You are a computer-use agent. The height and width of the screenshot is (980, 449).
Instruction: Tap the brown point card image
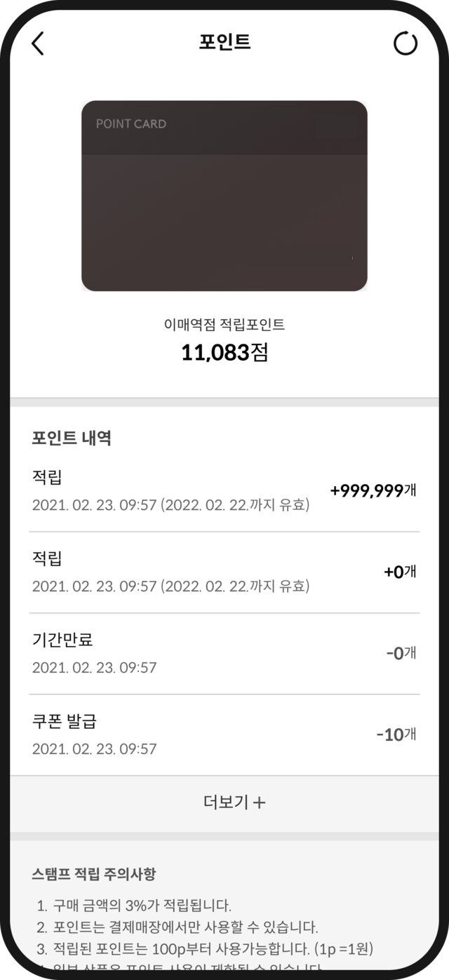coord(224,196)
